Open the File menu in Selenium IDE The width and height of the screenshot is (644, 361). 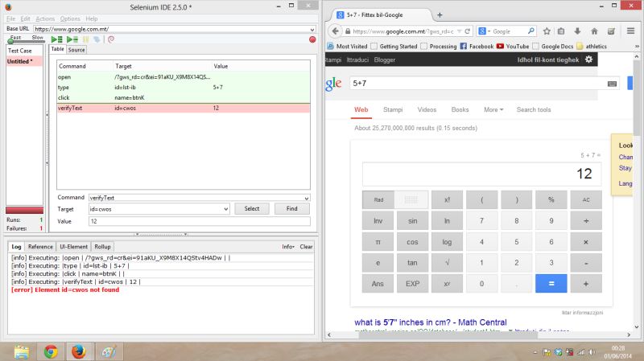(11, 18)
